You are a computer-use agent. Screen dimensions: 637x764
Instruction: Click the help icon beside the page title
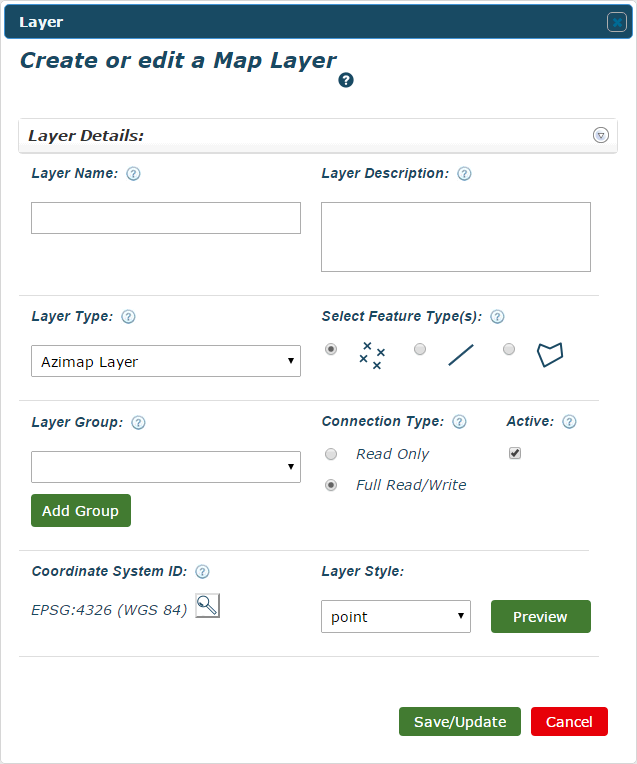(x=346, y=80)
